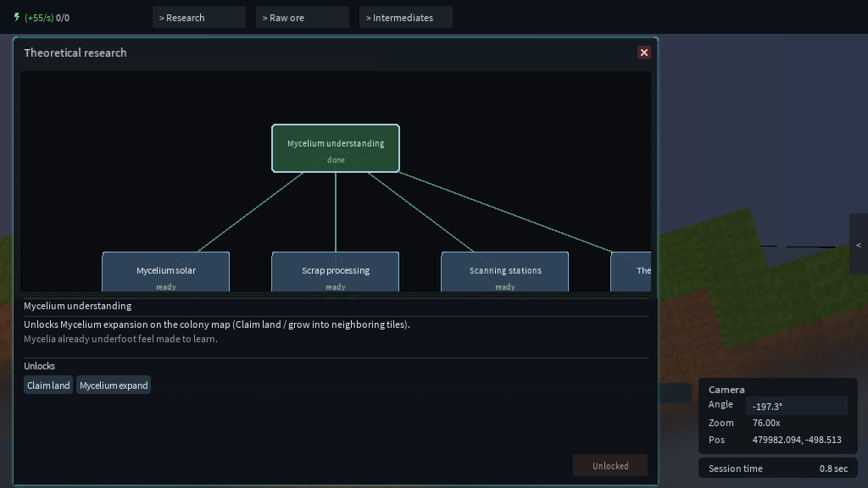This screenshot has width=868, height=488.
Task: Click the energy lightning bolt icon
Action: click(17, 17)
